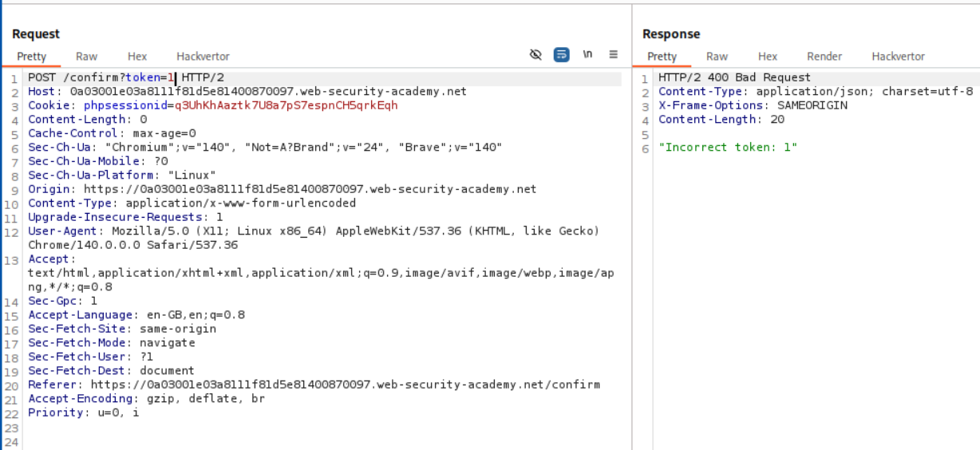This screenshot has width=980, height=450.
Task: Switch to the Request Hex tab
Action: pyautogui.click(x=137, y=57)
